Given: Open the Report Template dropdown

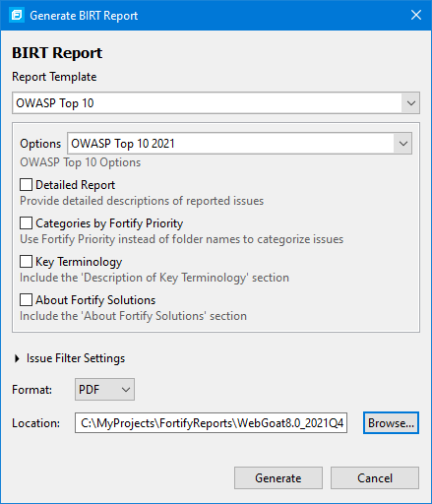Looking at the screenshot, I should [216, 103].
